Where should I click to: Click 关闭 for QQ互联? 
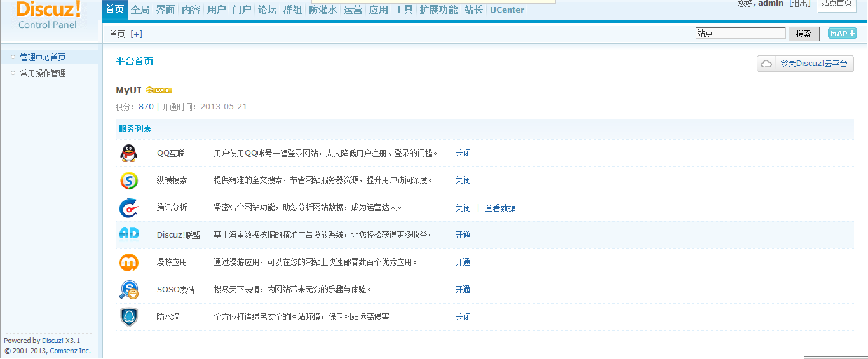pos(463,153)
